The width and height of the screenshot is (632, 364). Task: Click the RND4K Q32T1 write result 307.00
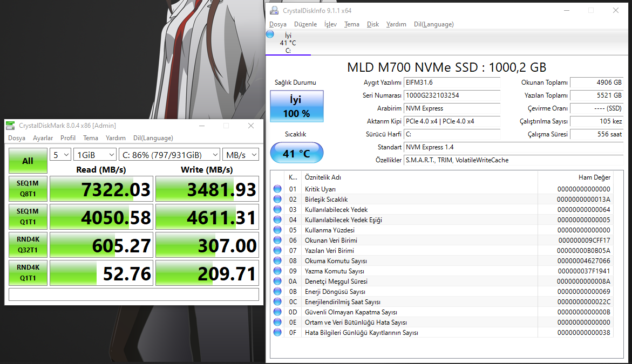pyautogui.click(x=207, y=244)
